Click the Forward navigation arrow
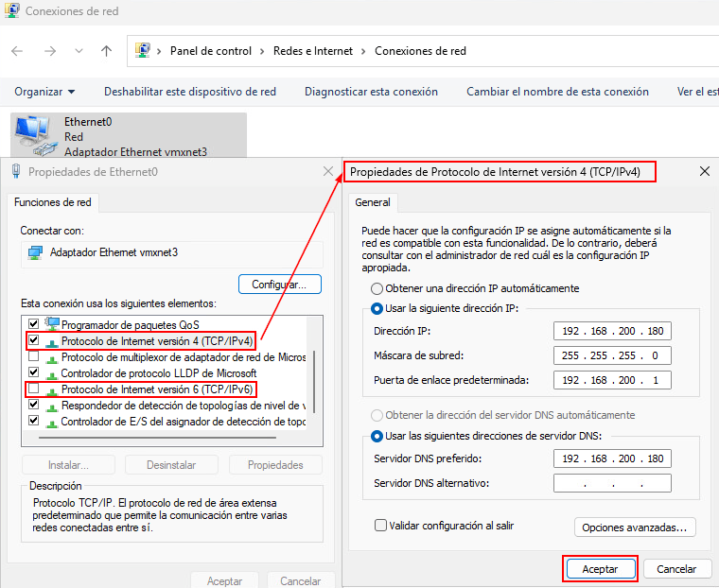The image size is (719, 588). click(50, 51)
